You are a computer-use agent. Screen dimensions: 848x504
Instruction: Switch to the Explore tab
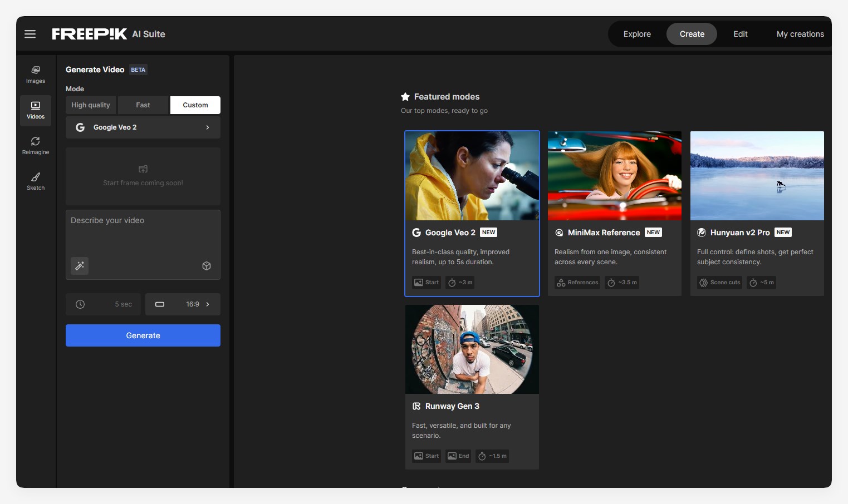636,34
